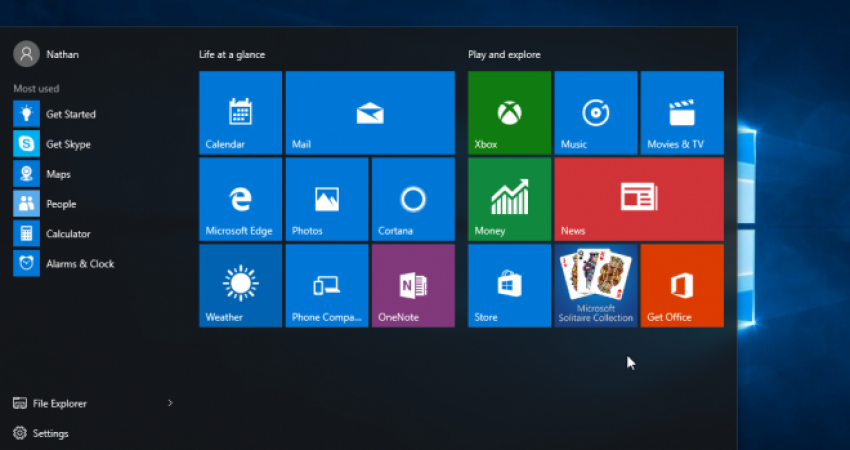This screenshot has height=450, width=850.
Task: Click the Get Skype label
Action: pyautogui.click(x=68, y=144)
